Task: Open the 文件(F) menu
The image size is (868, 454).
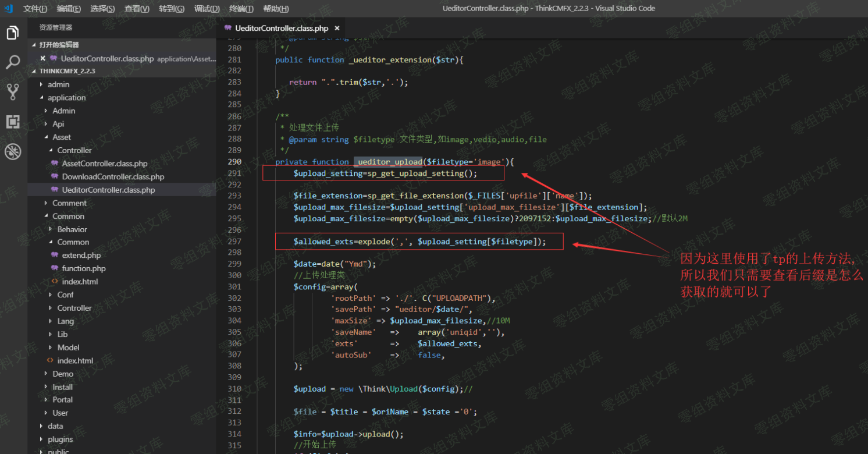Action: (35, 9)
